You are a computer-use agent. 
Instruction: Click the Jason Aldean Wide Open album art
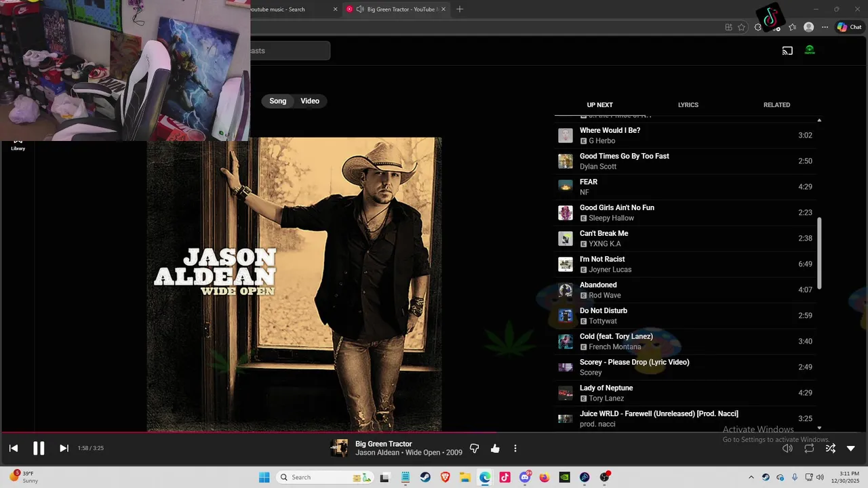click(x=294, y=285)
